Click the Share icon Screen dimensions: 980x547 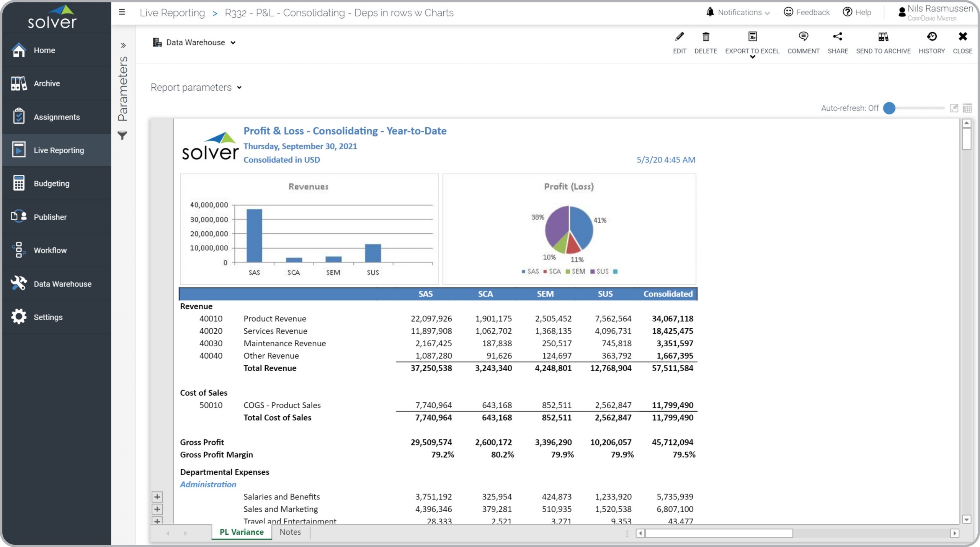pos(837,37)
